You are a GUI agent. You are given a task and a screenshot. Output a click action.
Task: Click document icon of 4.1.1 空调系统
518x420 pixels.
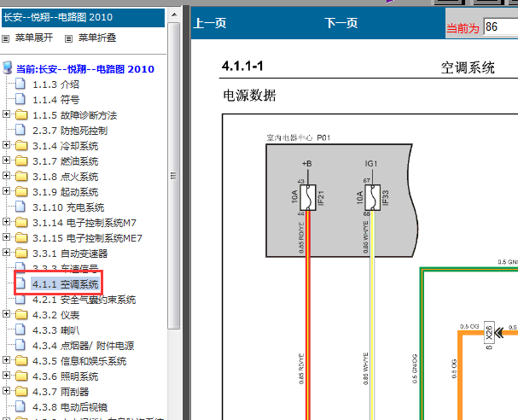tap(20, 283)
